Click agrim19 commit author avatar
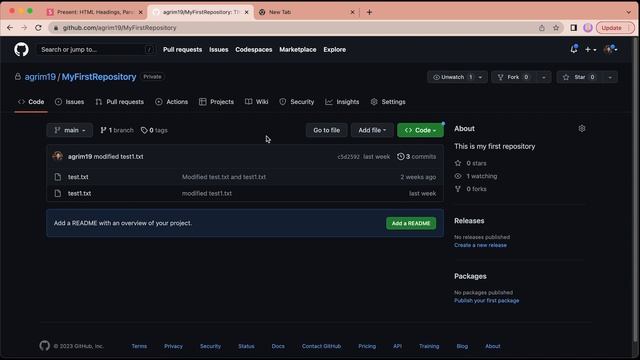640x360 pixels. (58, 156)
